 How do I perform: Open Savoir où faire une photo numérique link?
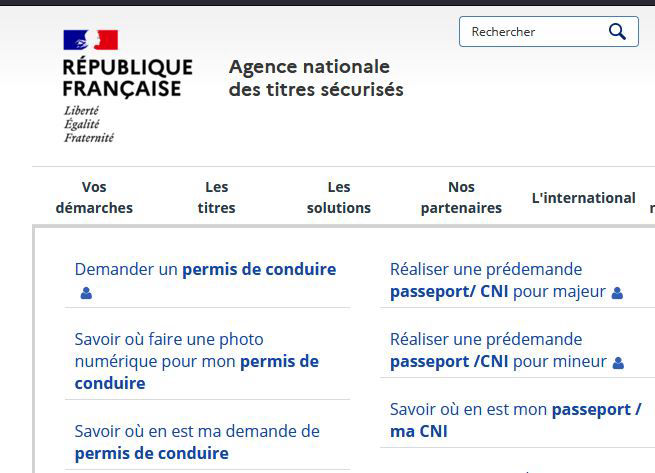click(x=197, y=361)
